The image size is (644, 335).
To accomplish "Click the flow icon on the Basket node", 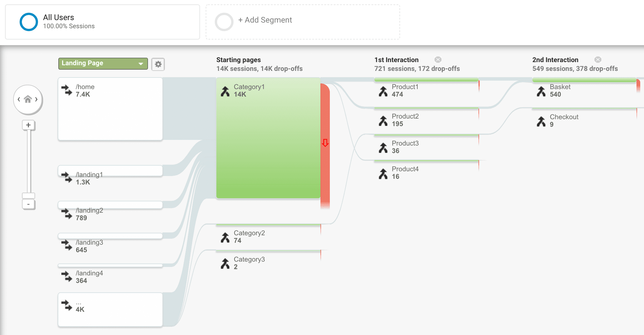I will click(541, 91).
